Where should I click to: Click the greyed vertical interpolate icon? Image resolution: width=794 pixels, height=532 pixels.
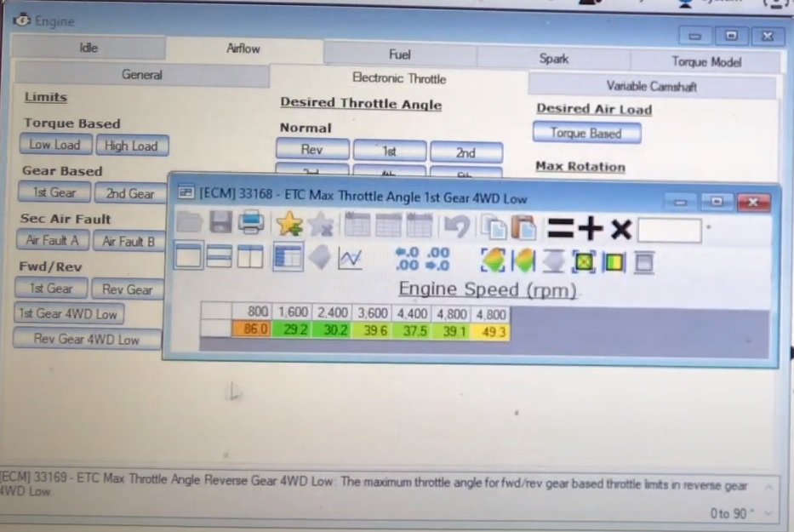coord(553,261)
